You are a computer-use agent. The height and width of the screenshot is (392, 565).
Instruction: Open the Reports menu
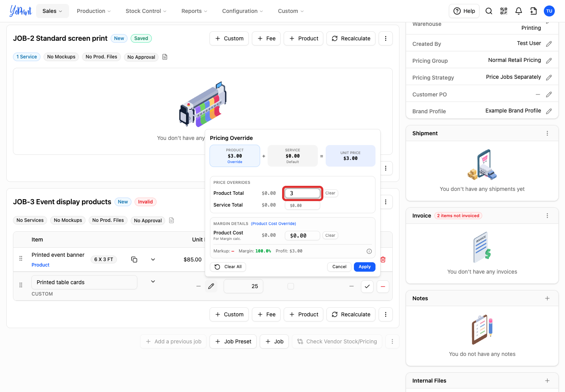[194, 11]
